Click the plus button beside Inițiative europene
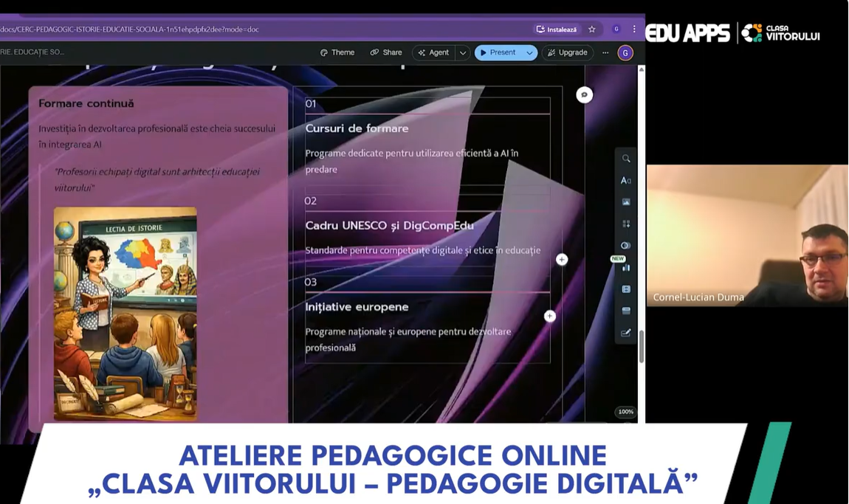 click(x=549, y=316)
